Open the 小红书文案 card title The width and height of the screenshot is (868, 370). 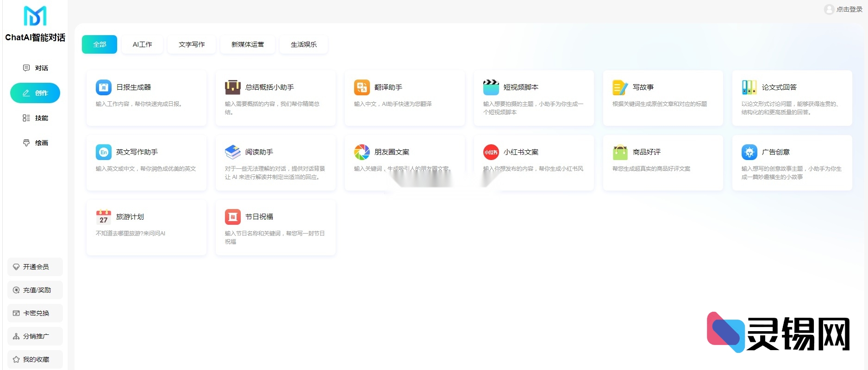coord(521,152)
